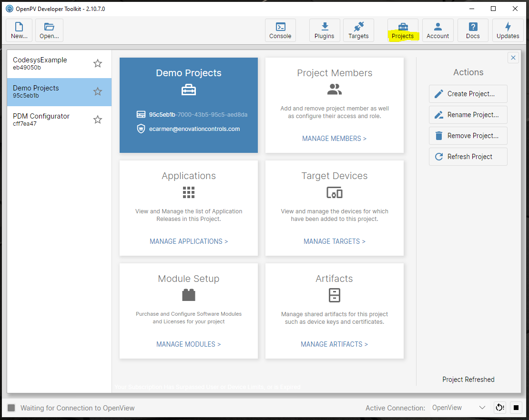Toggle the star for Demo Projects

tap(98, 91)
